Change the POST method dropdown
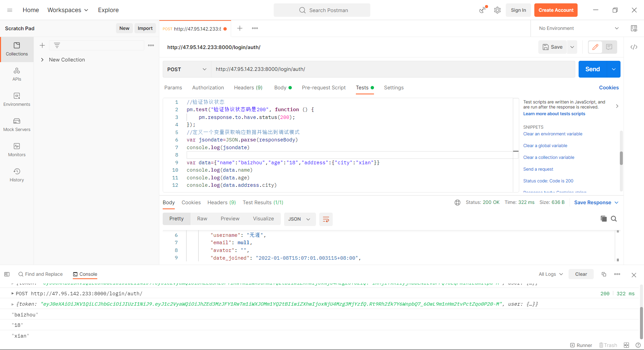Viewport: 644px width, 350px height. pos(187,69)
